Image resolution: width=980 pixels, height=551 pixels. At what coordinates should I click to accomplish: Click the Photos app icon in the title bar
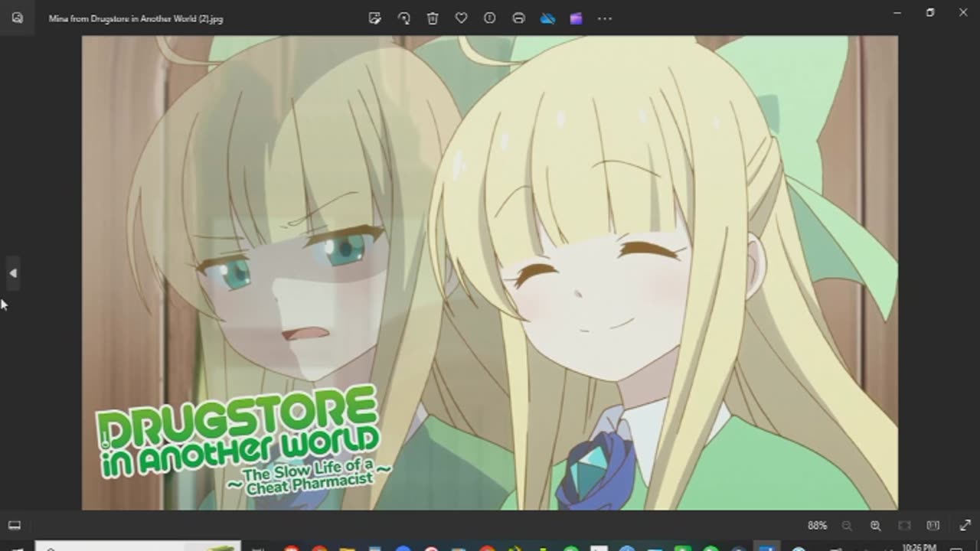click(x=17, y=18)
